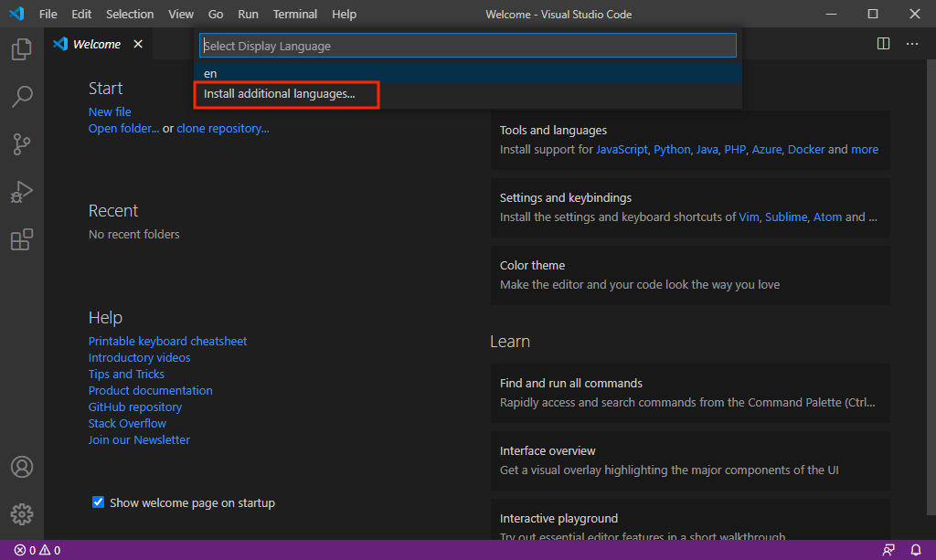The height and width of the screenshot is (560, 936).
Task: Open the Accounts icon in activity bar
Action: click(x=22, y=467)
